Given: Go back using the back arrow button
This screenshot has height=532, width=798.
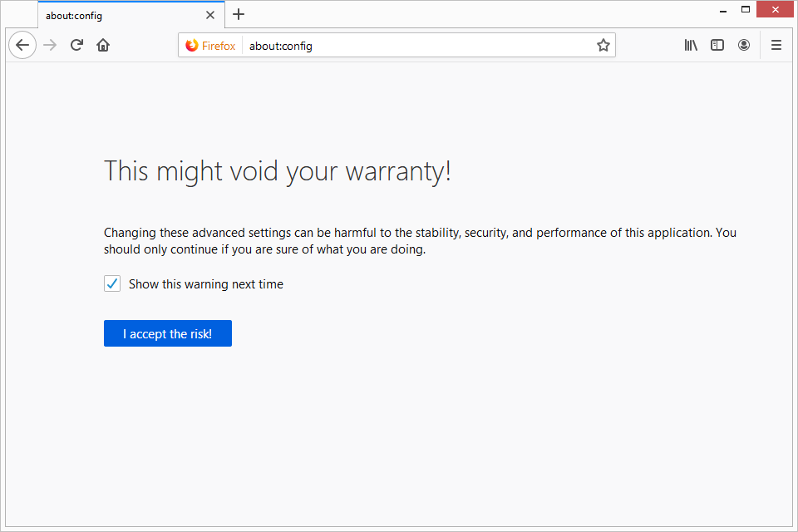Looking at the screenshot, I should 22,46.
